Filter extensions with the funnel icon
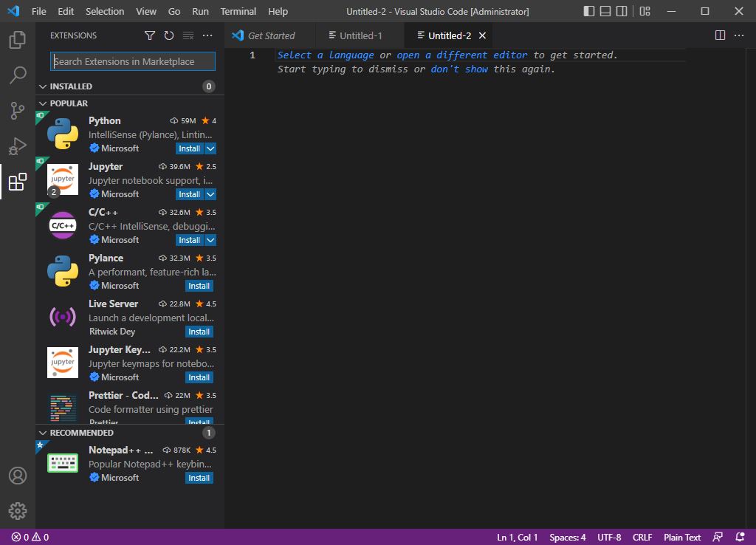The image size is (756, 545). [x=150, y=35]
